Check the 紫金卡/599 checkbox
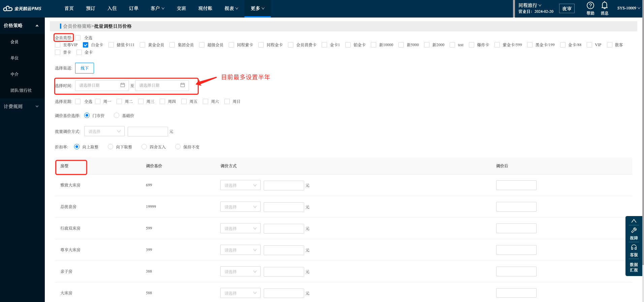This screenshot has width=644, height=302. pyautogui.click(x=497, y=45)
